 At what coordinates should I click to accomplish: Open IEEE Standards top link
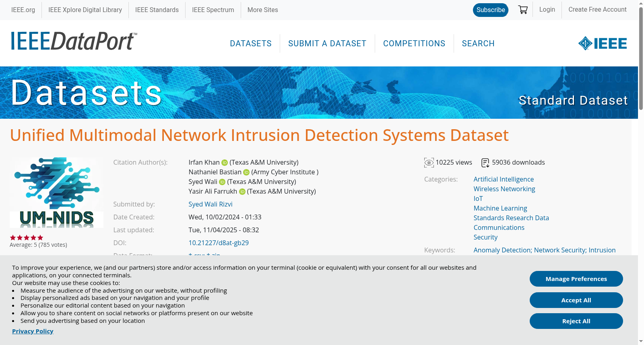coord(157,10)
